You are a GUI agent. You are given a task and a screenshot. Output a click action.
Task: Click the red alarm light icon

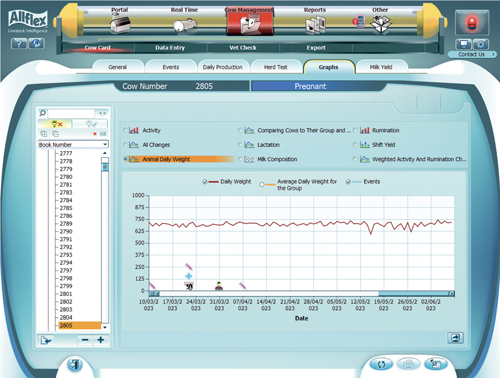point(472,22)
